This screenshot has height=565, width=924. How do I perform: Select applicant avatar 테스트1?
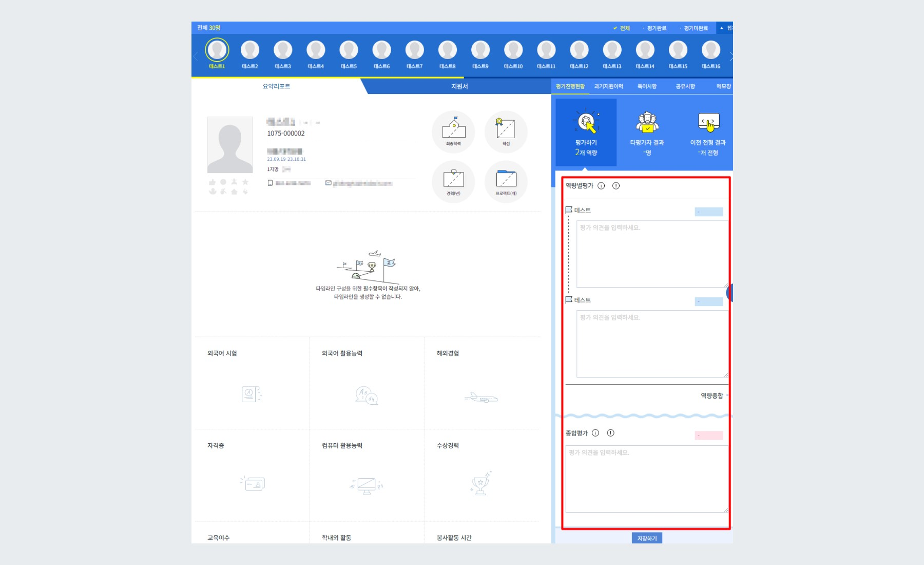(217, 50)
